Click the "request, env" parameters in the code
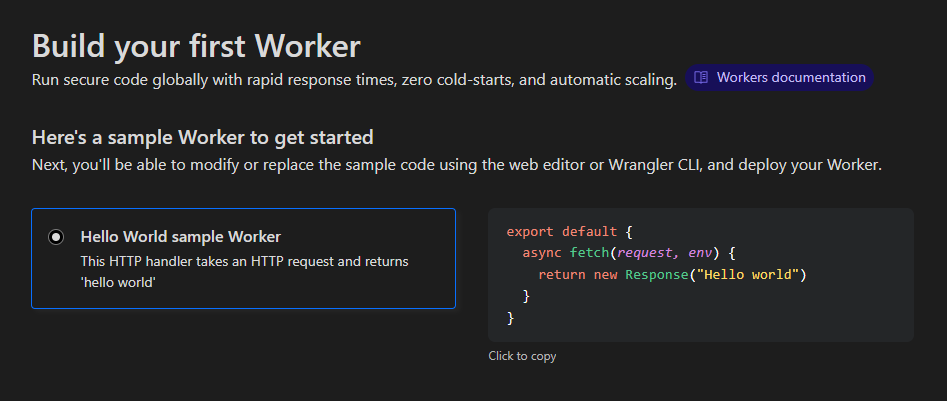The width and height of the screenshot is (947, 401). [x=671, y=253]
